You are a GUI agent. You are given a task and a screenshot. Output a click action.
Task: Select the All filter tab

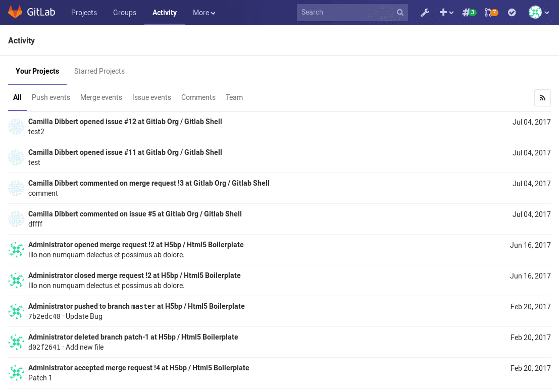pyautogui.click(x=17, y=97)
